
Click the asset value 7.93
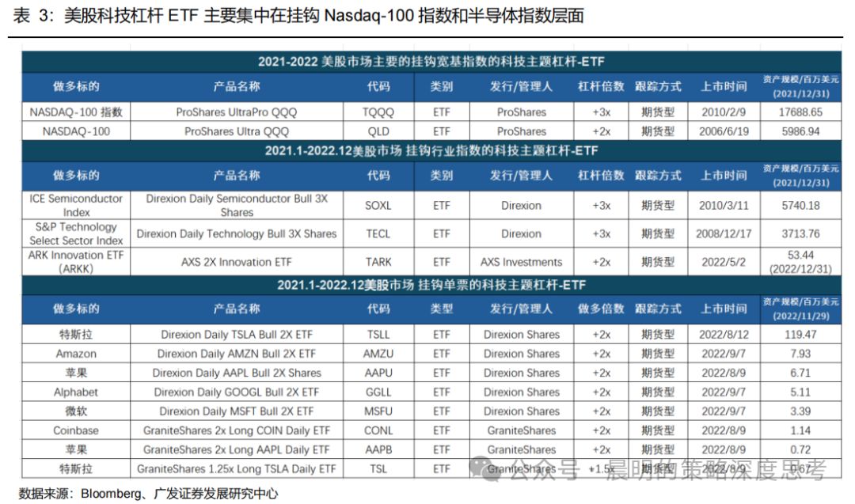[x=800, y=354]
